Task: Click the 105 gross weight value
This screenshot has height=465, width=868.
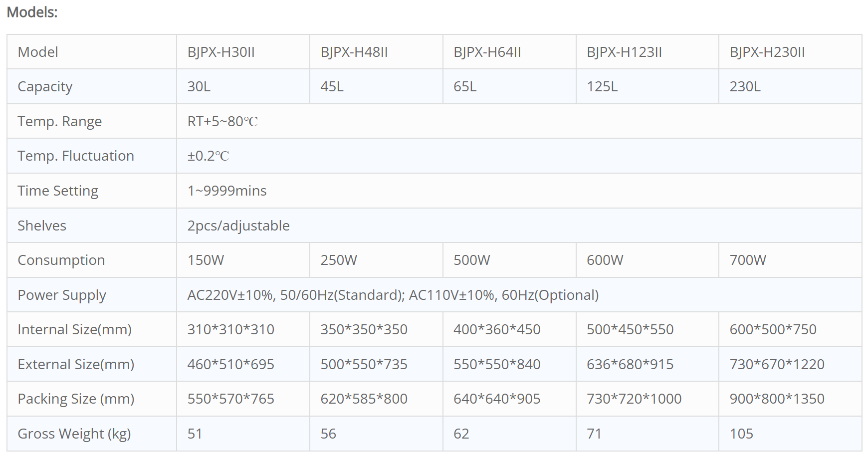Action: 741,434
